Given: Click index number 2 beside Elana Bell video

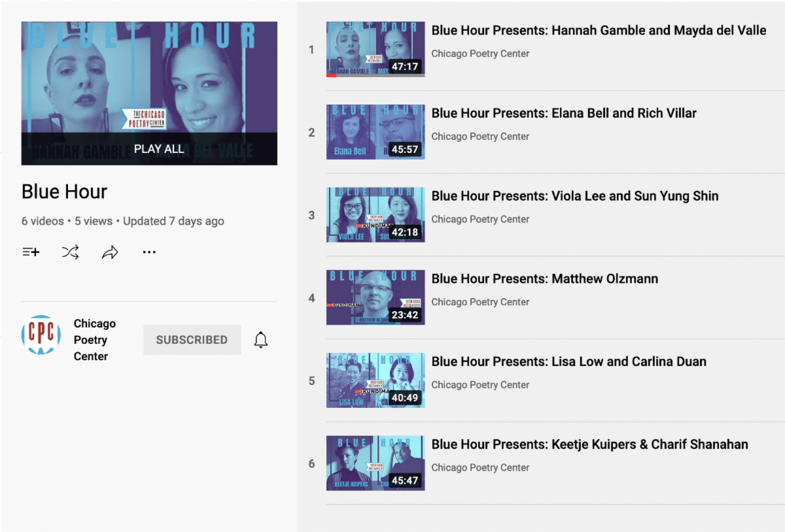Looking at the screenshot, I should [311, 133].
